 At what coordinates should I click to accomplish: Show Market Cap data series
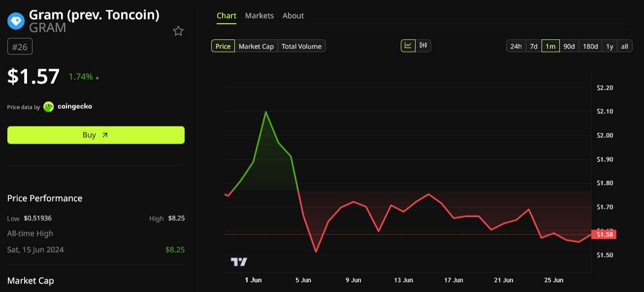tap(256, 46)
